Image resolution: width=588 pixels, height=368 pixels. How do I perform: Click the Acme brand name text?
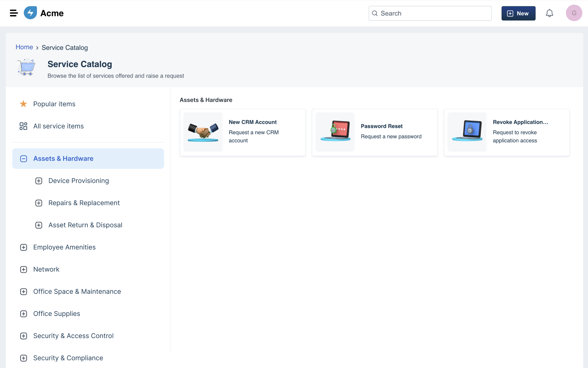[52, 13]
